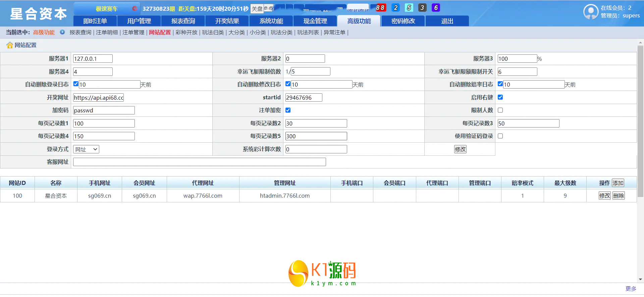
Task: Click the 网站配置 submenu link
Action: pos(160,33)
